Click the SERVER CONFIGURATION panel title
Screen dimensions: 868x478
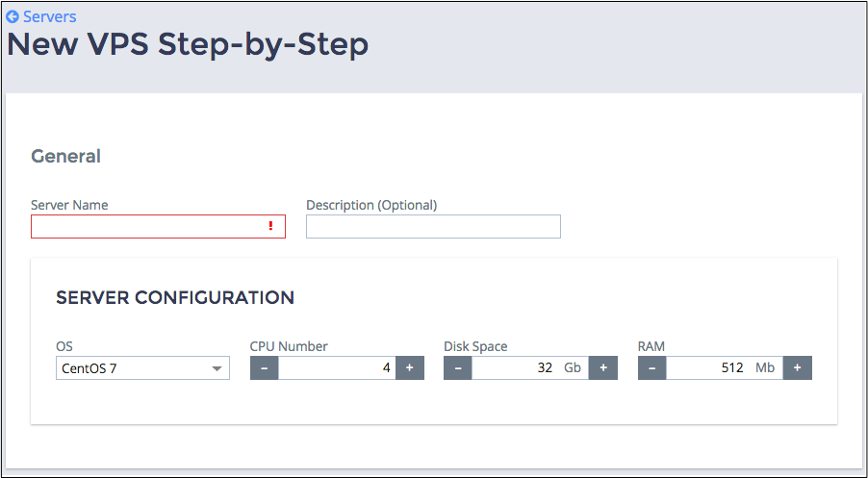click(x=175, y=298)
